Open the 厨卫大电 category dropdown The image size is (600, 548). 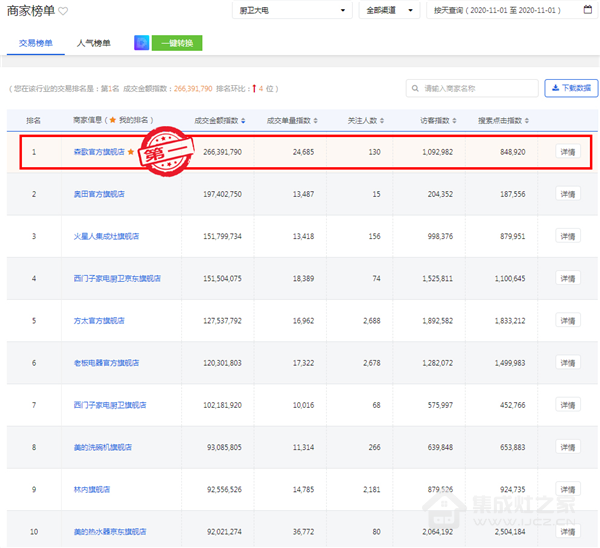292,10
